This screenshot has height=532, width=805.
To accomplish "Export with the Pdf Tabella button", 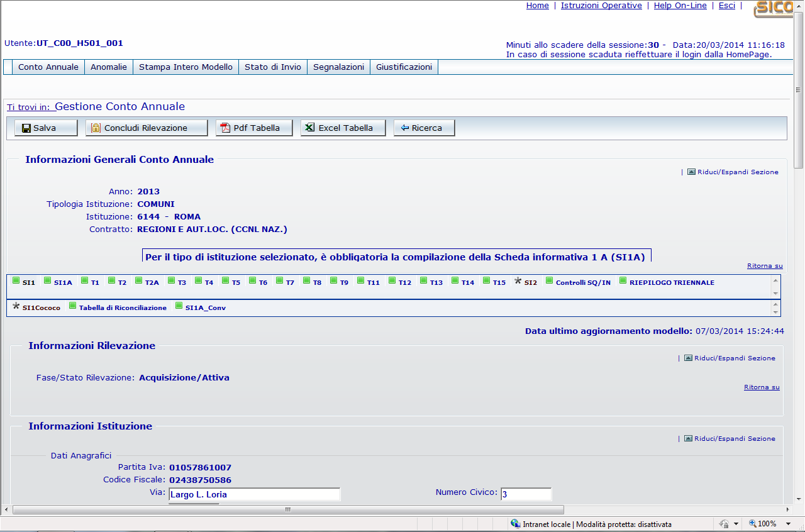I will pyautogui.click(x=255, y=128).
